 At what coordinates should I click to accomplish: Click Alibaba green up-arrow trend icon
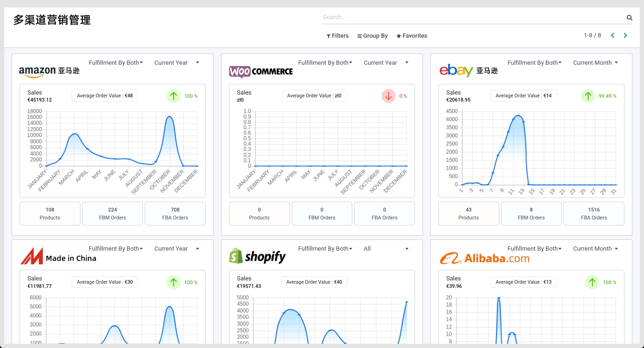click(592, 282)
